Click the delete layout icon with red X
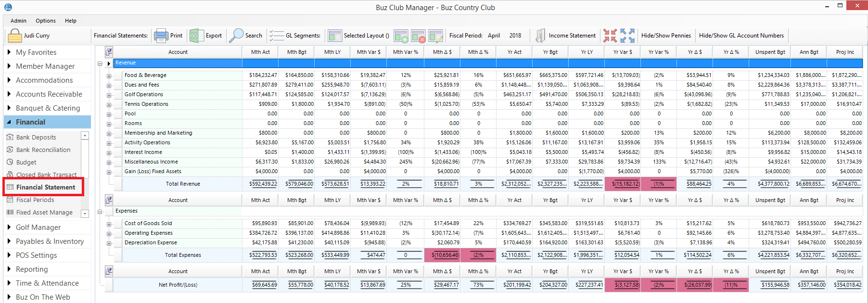Image resolution: width=868 pixels, height=303 pixels. [418, 36]
